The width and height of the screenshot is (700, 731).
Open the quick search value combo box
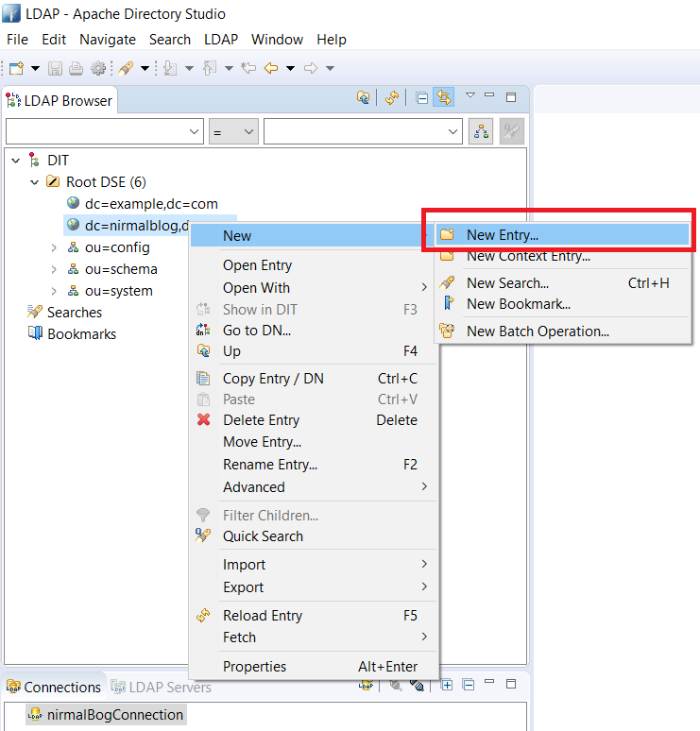point(363,131)
